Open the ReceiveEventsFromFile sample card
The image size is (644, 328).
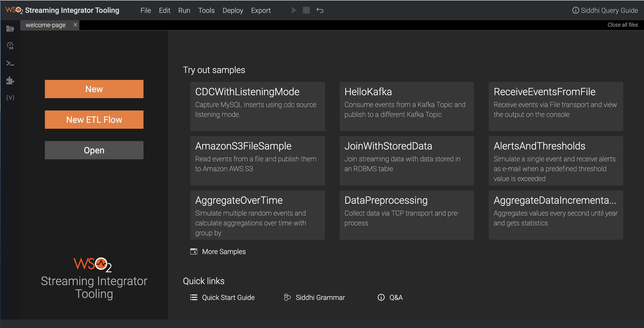(x=556, y=107)
